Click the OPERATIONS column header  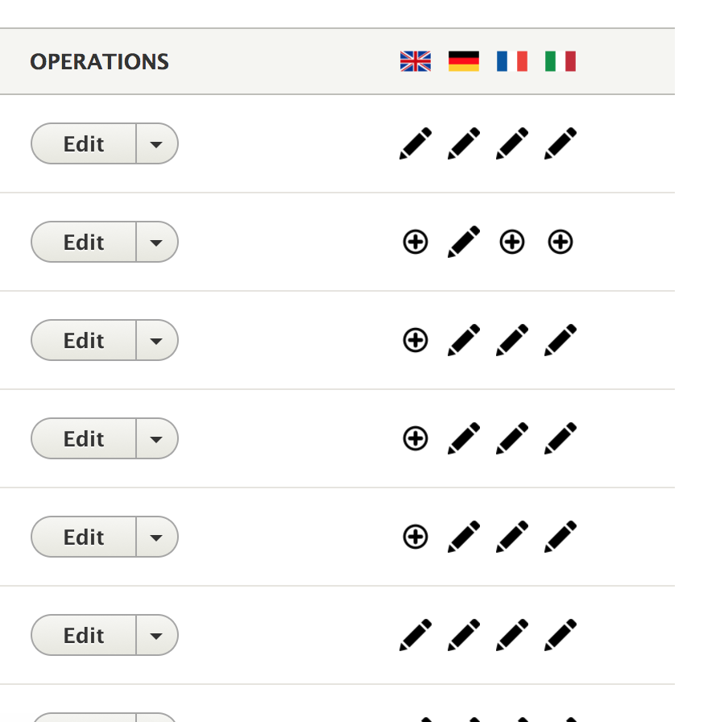coord(99,62)
